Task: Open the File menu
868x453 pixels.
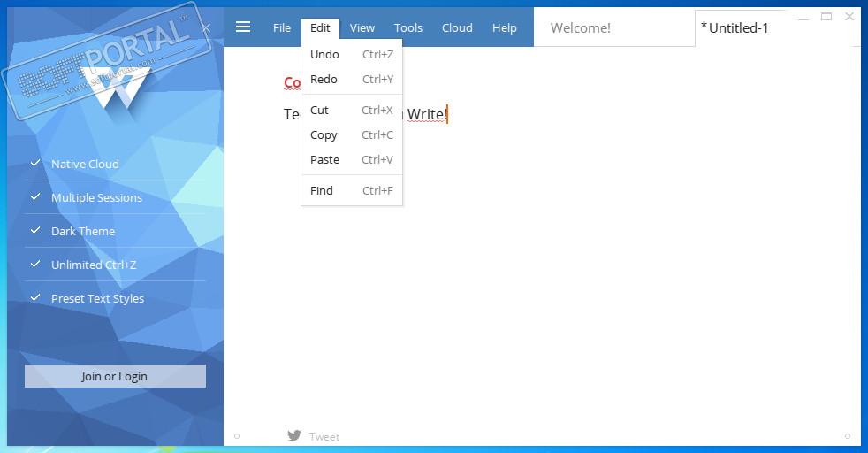Action: [282, 27]
